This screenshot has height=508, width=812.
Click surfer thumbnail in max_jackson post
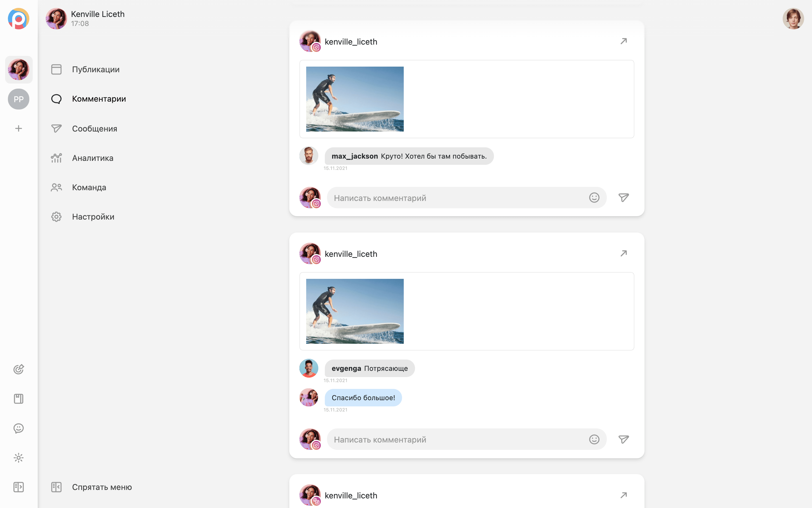pyautogui.click(x=355, y=99)
